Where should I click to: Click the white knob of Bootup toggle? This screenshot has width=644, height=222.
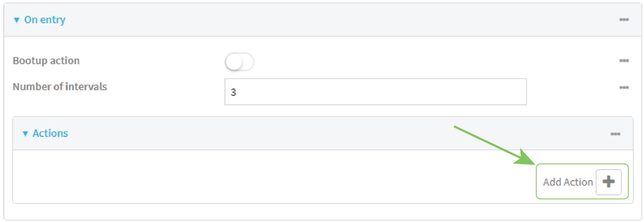[234, 62]
